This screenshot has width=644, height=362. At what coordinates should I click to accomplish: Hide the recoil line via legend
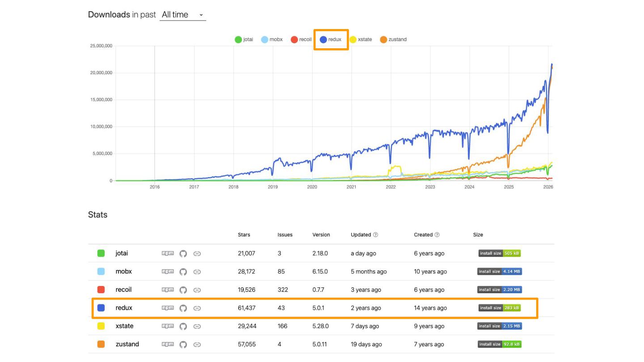click(x=301, y=39)
